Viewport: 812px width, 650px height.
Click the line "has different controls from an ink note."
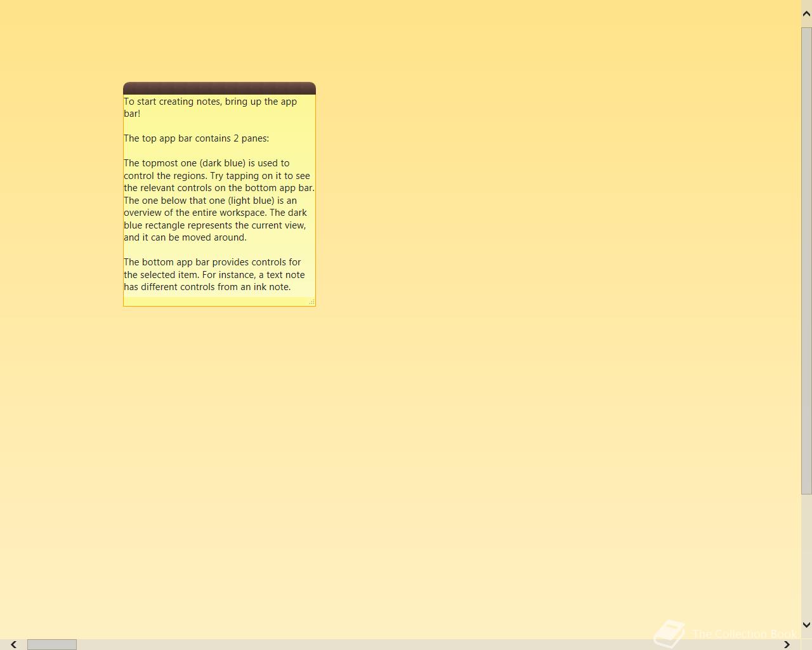[207, 287]
